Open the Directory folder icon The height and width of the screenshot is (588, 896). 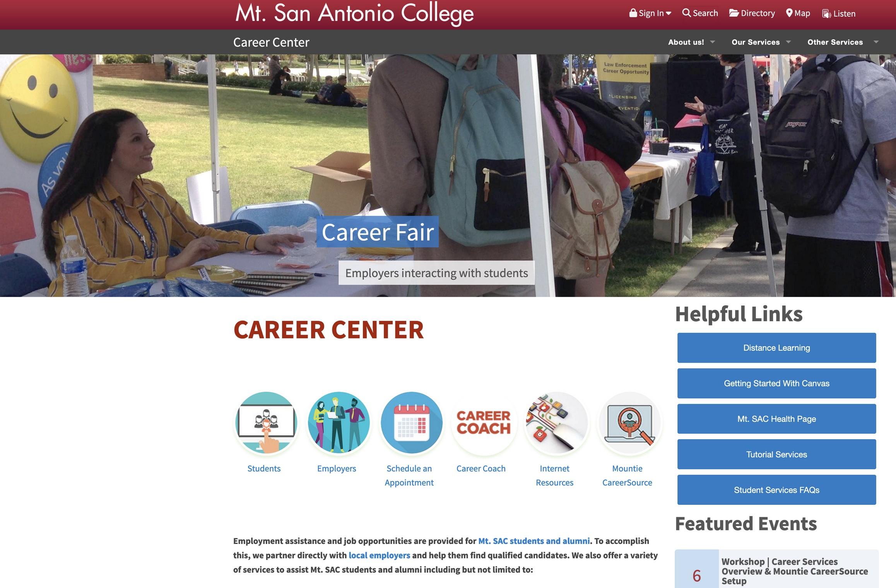coord(734,13)
